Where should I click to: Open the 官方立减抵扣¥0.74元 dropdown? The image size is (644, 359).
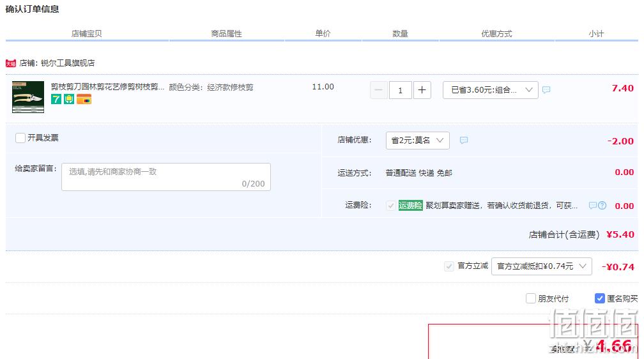pyautogui.click(x=542, y=266)
